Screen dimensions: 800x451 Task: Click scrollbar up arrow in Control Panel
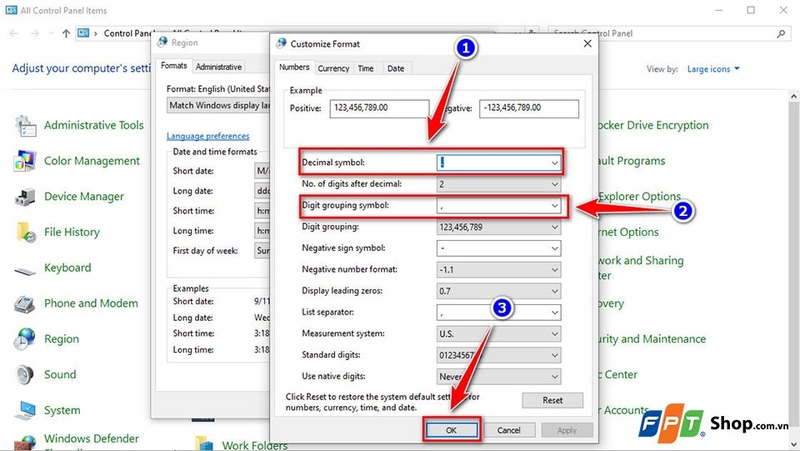(x=794, y=96)
